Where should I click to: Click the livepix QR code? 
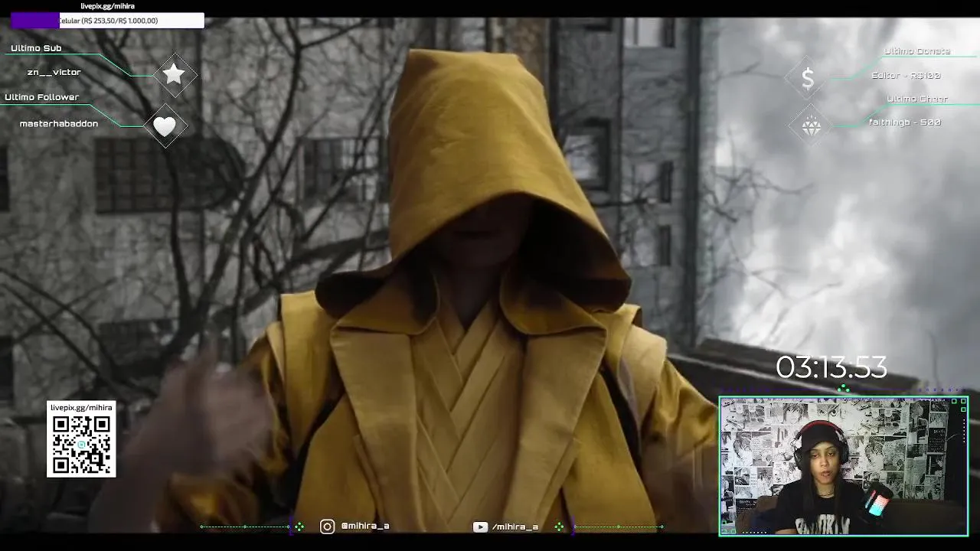point(81,445)
